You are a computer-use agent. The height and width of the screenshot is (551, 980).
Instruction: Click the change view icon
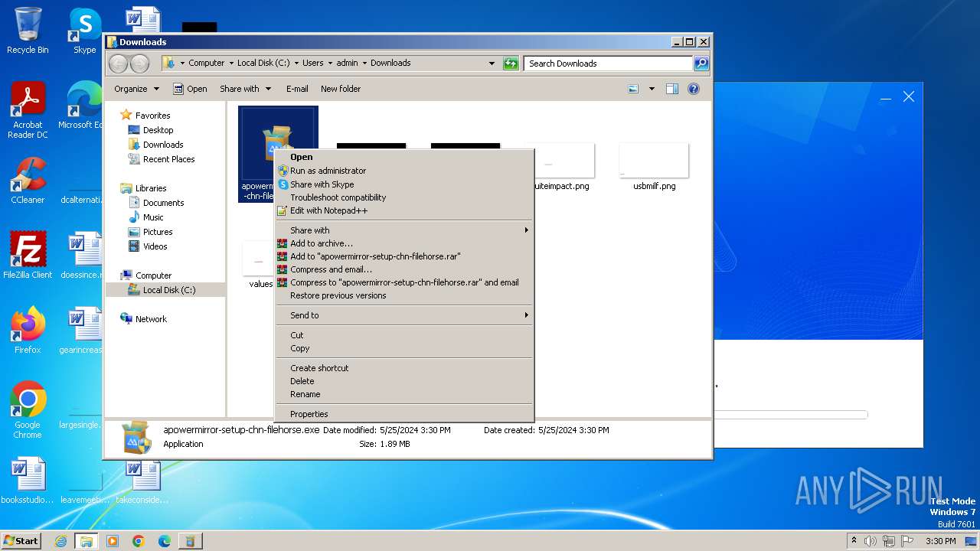633,89
